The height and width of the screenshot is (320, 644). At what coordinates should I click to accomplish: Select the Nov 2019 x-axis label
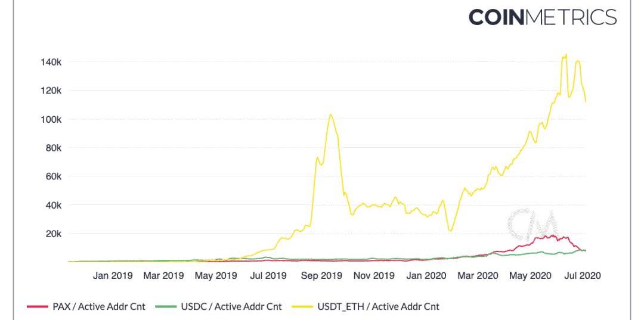click(x=374, y=276)
